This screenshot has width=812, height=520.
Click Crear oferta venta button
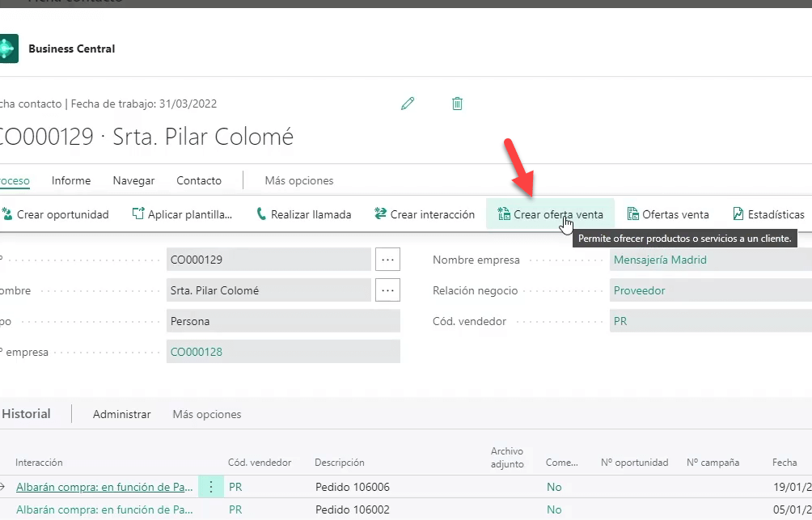(x=550, y=214)
